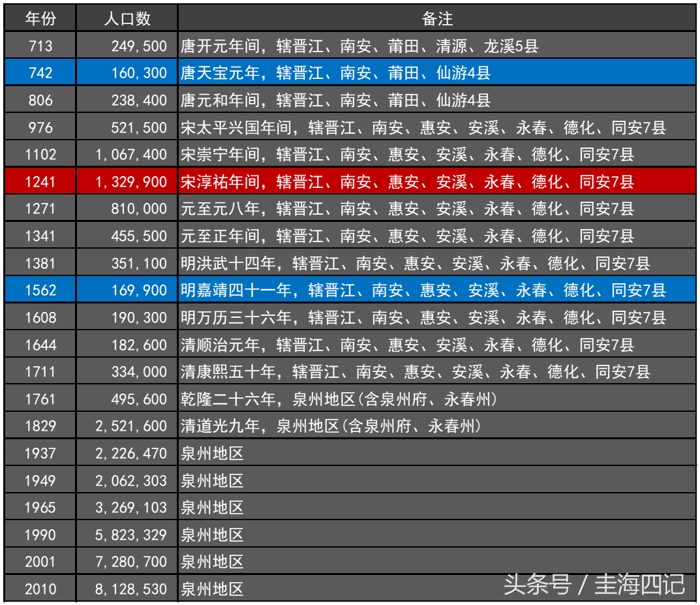Select year cell 1241 in red row
Screen dimensions: 700x605
click(40, 181)
